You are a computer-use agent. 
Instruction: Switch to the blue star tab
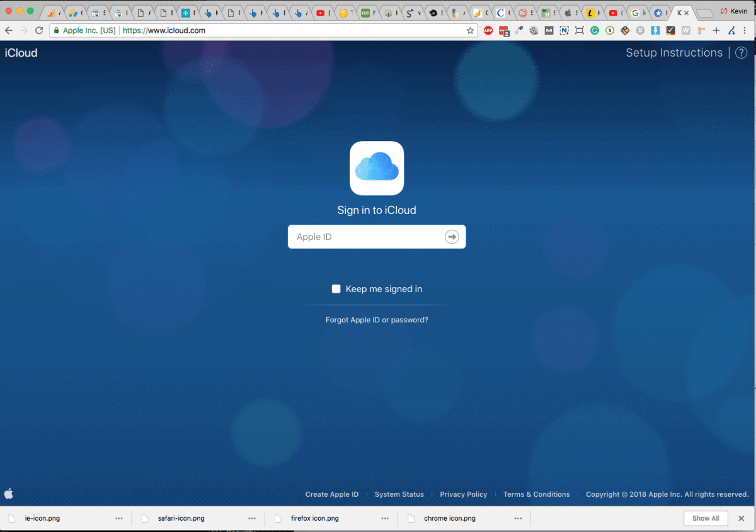pyautogui.click(x=660, y=13)
